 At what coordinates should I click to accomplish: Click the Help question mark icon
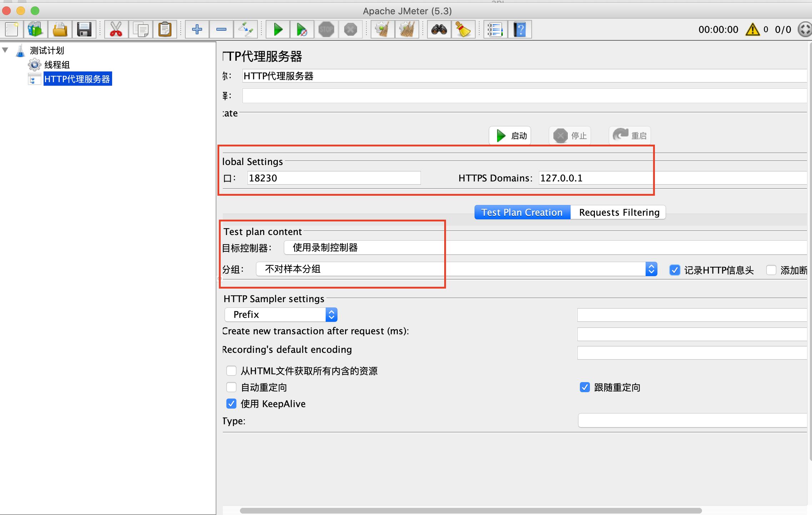pyautogui.click(x=520, y=29)
